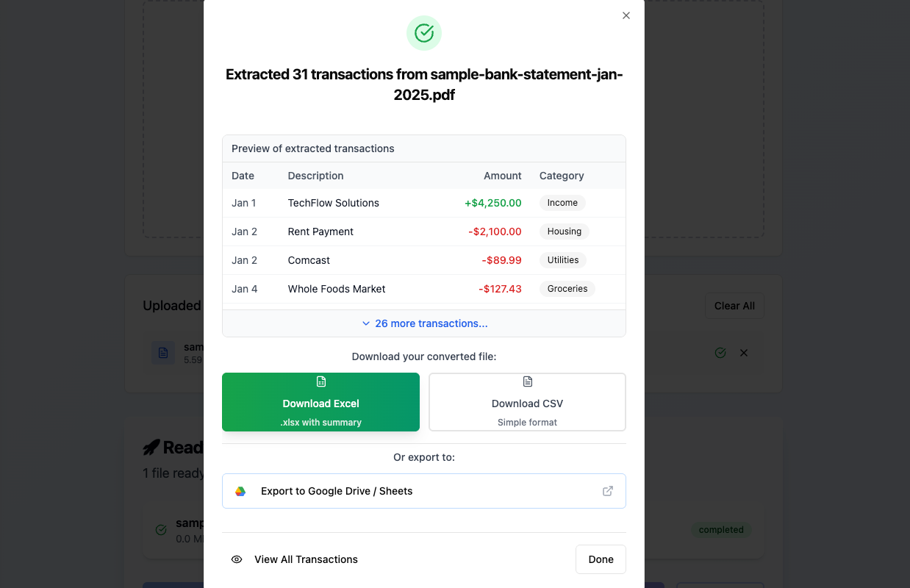Click the uploaded file's green check icon
The width and height of the screenshot is (910, 588).
coord(720,353)
